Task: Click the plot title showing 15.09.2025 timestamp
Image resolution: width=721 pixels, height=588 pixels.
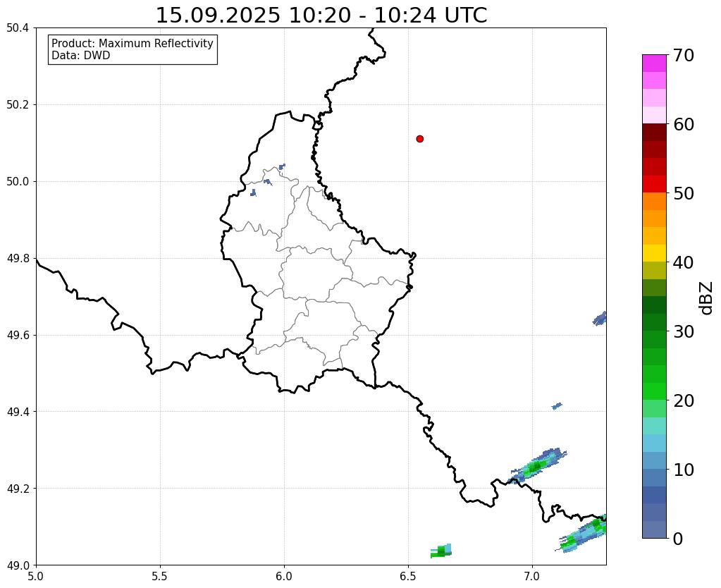Action: pos(321,16)
